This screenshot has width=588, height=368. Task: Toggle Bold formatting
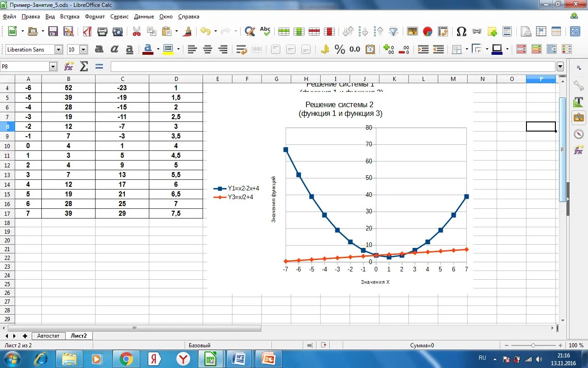point(99,49)
